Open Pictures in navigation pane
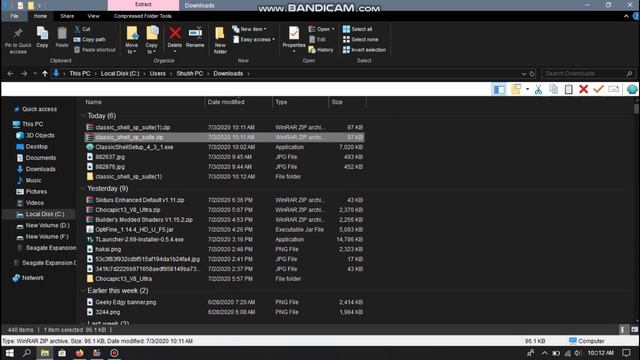The width and height of the screenshot is (640, 360). point(36,191)
